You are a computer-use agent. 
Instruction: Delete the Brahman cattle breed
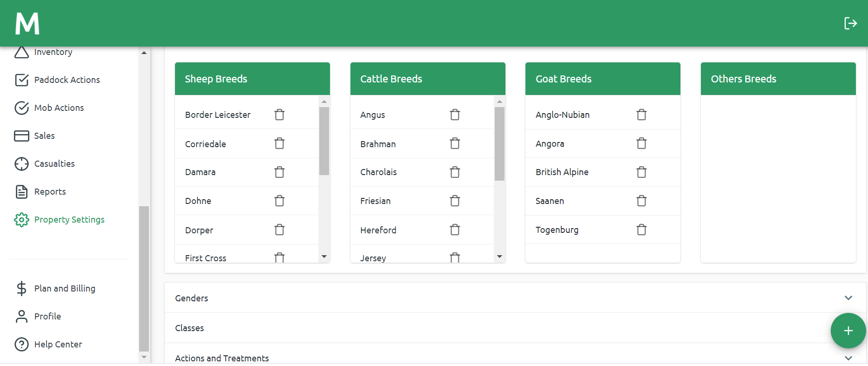coord(455,143)
